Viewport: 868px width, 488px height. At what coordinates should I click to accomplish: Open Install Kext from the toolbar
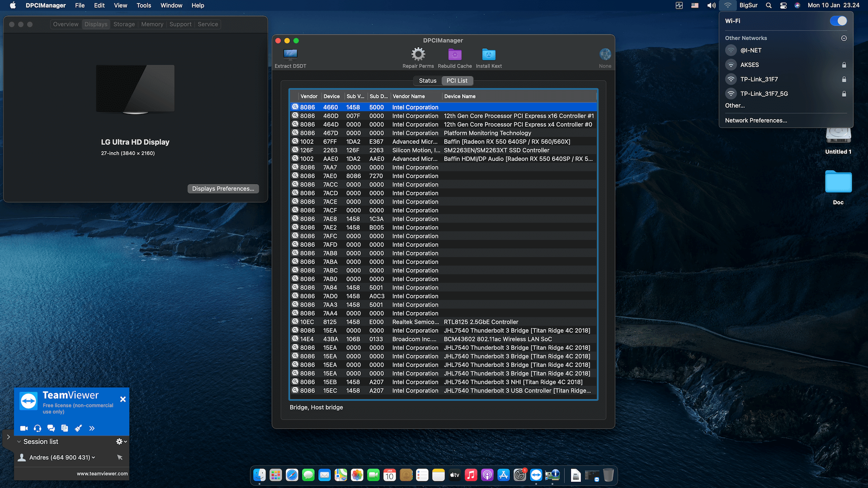point(489,55)
